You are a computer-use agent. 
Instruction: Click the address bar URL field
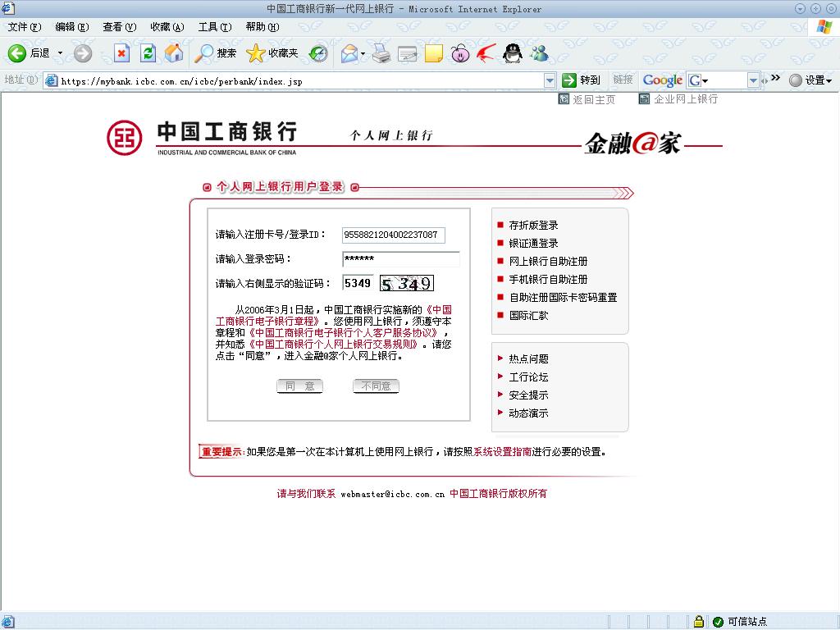point(300,81)
